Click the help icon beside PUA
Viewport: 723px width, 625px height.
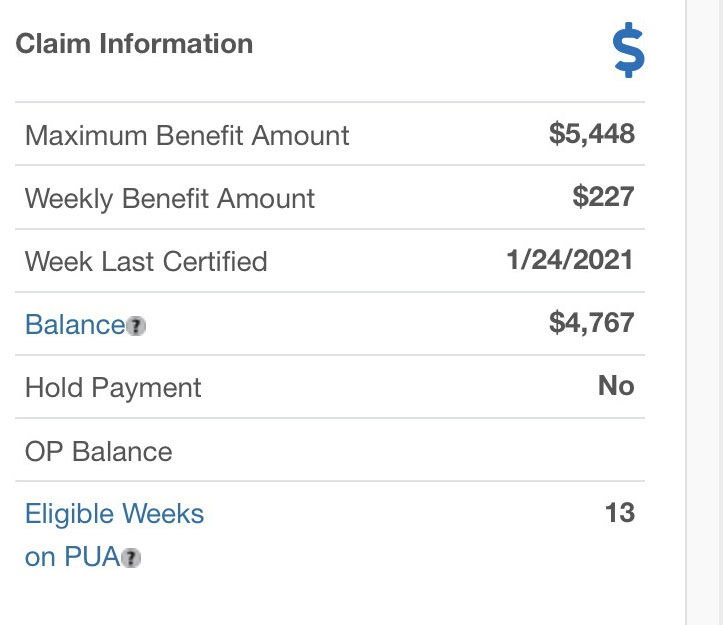131,559
